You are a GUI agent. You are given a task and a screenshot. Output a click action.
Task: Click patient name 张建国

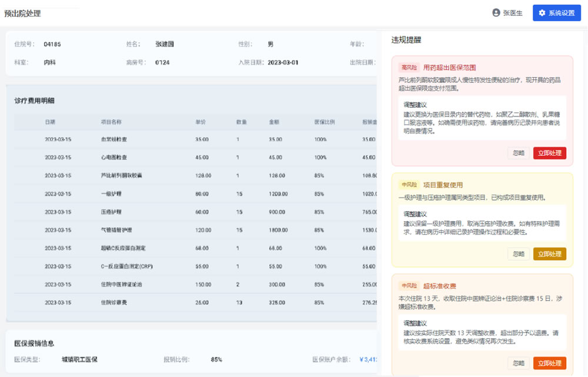(165, 44)
